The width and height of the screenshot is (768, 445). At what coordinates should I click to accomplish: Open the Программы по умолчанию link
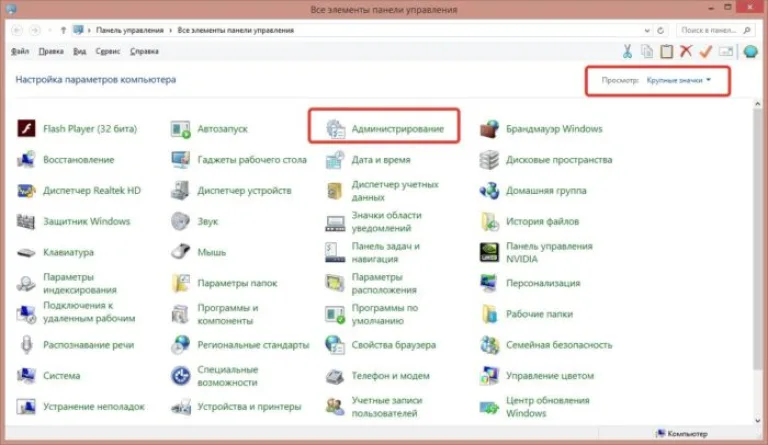click(384, 314)
